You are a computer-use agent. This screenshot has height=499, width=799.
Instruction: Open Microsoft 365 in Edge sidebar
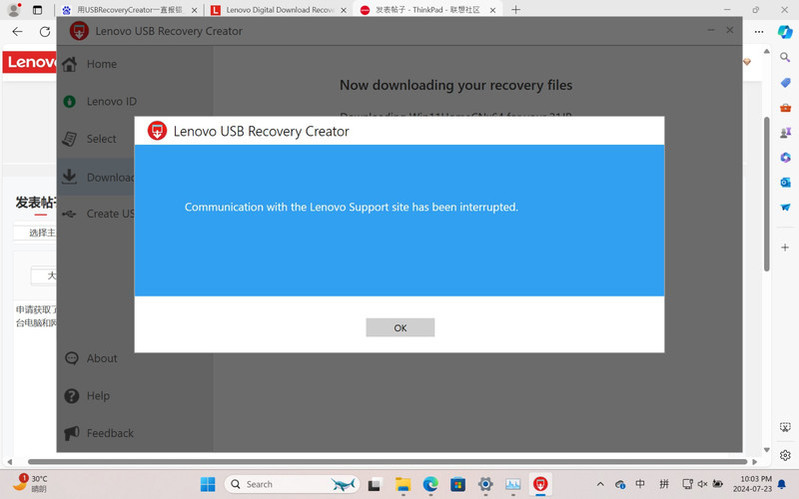pyautogui.click(x=785, y=157)
